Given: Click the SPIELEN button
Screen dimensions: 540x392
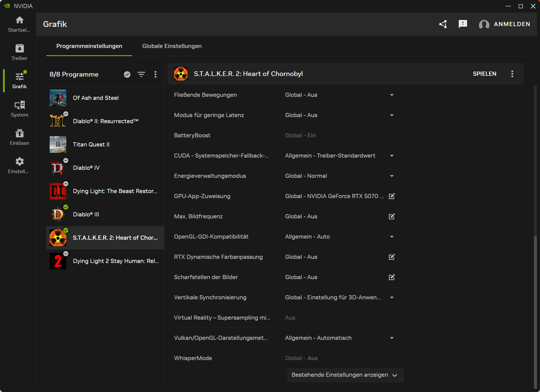Looking at the screenshot, I should click(x=485, y=74).
